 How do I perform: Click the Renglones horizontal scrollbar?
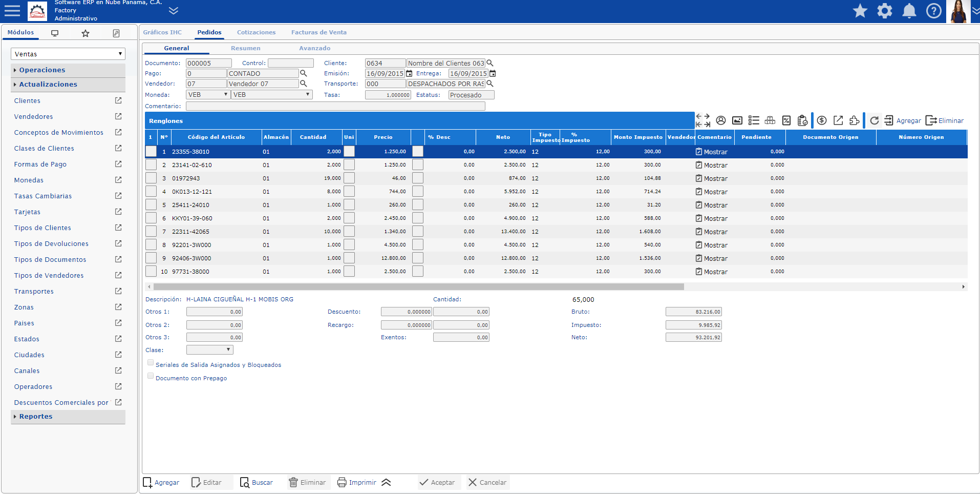pos(418,286)
